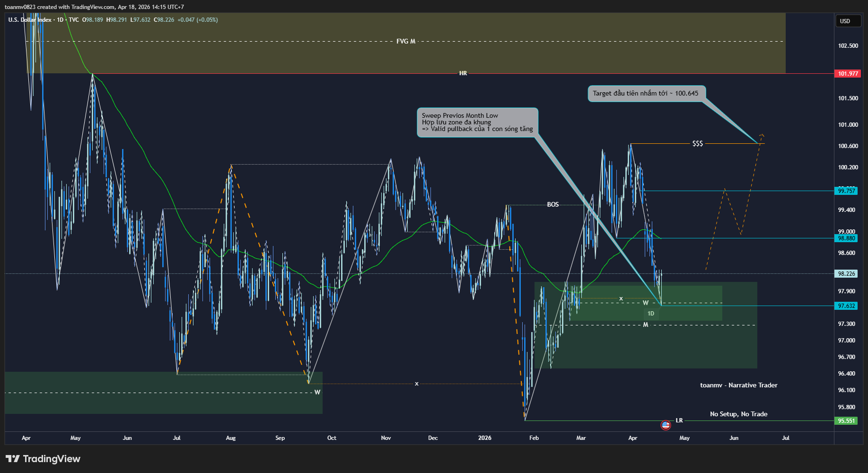Click the Oct label on time axis
868x473 pixels.
point(332,438)
